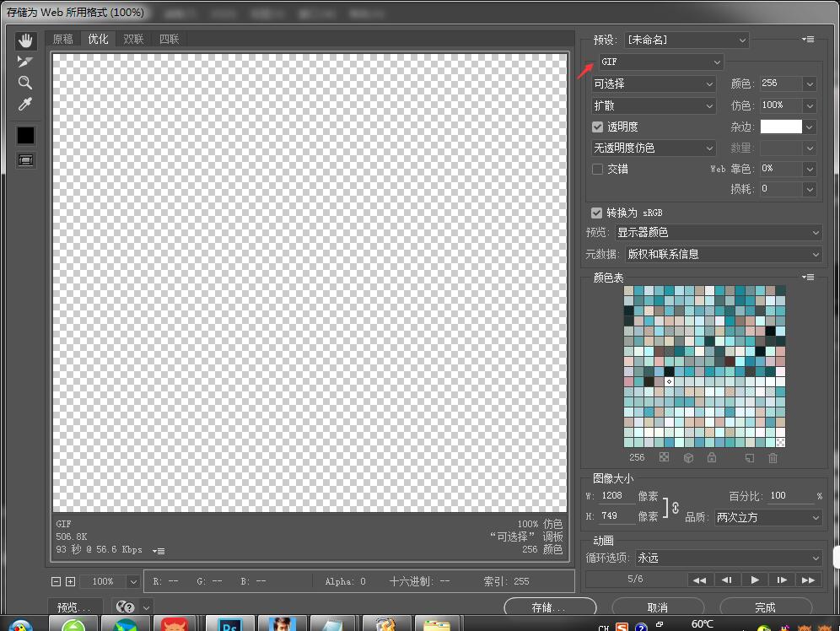The height and width of the screenshot is (631, 840).
Task: Click the new color icon in color table
Action: (749, 458)
